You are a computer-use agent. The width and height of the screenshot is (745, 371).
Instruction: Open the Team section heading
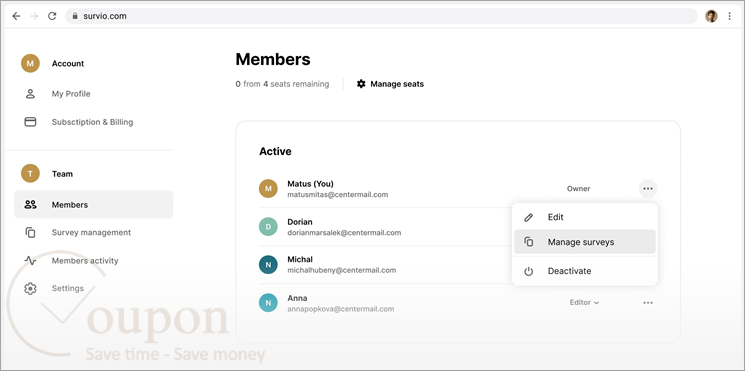62,174
